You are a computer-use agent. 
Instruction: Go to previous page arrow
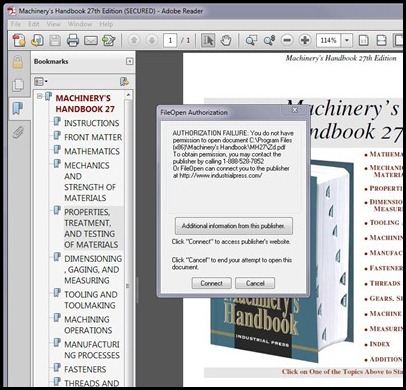(x=134, y=40)
